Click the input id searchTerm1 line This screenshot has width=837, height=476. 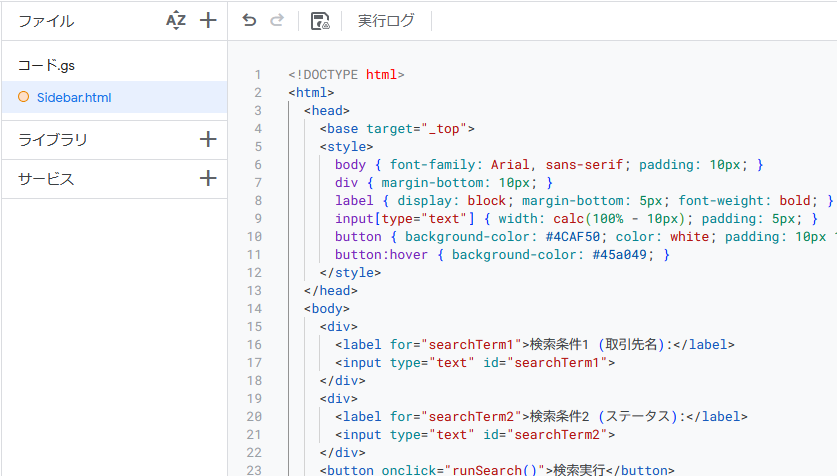point(475,363)
